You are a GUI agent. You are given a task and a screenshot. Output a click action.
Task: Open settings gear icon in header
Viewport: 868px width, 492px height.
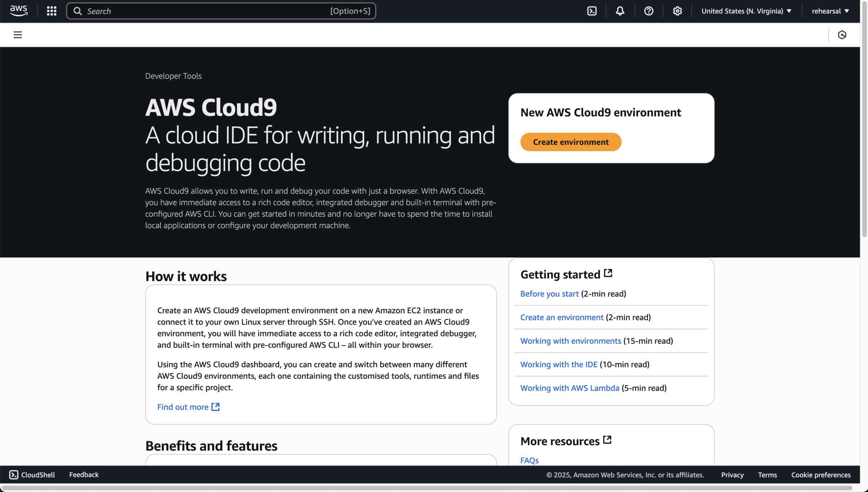(677, 11)
